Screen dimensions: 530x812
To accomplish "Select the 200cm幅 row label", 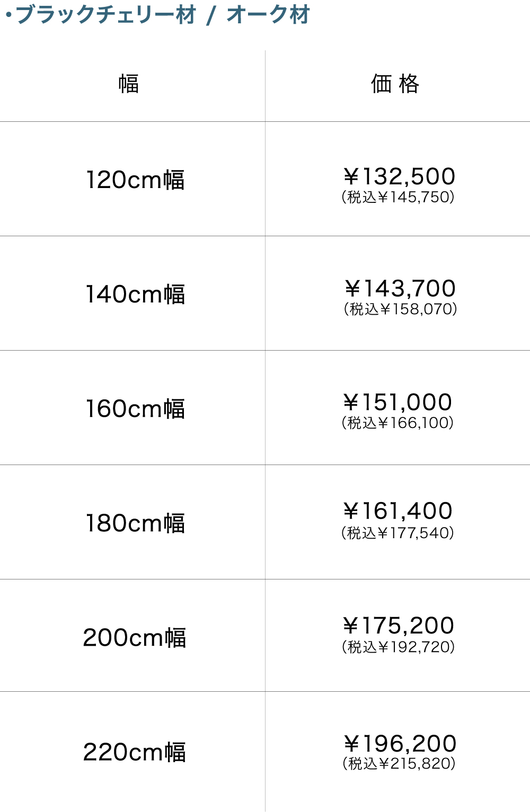I will [135, 638].
